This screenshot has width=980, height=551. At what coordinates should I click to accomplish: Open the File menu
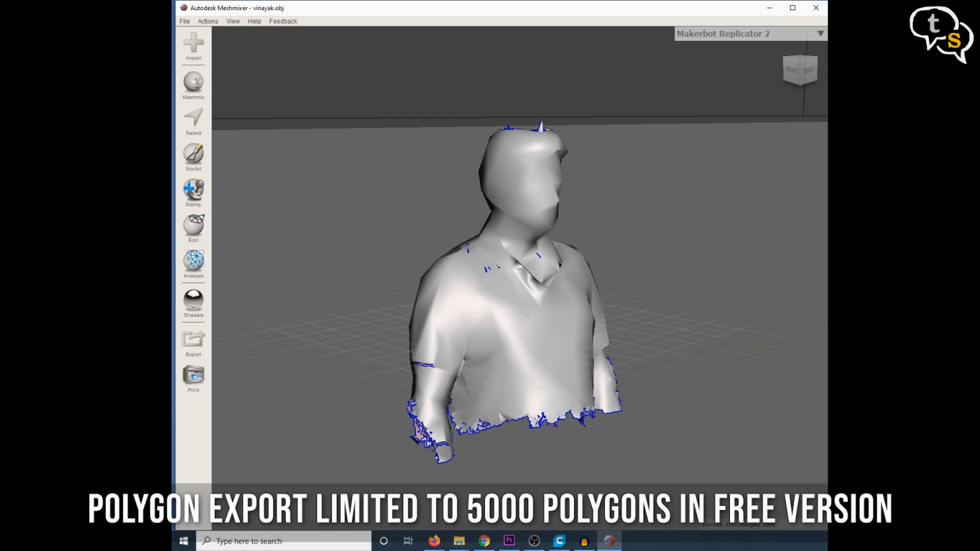click(x=184, y=21)
